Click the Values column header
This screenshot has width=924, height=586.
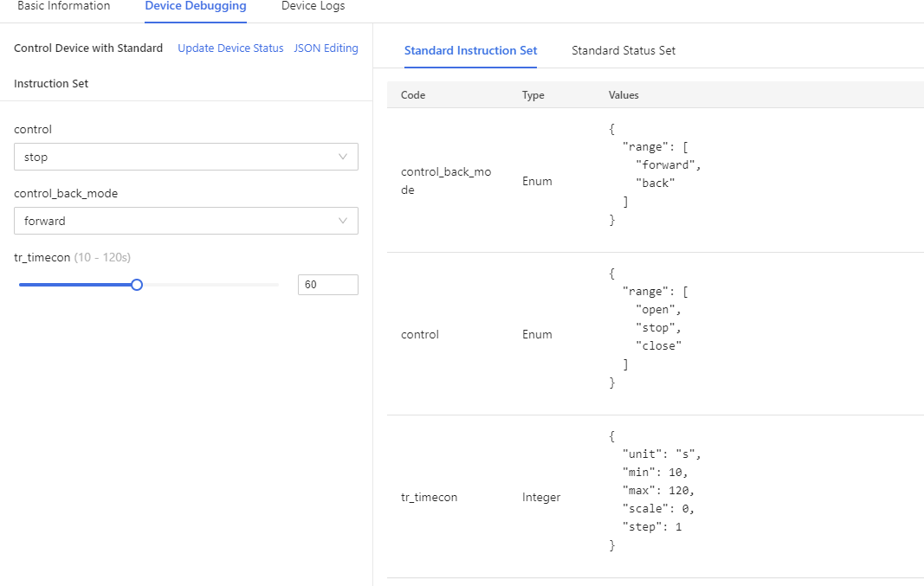click(x=624, y=95)
